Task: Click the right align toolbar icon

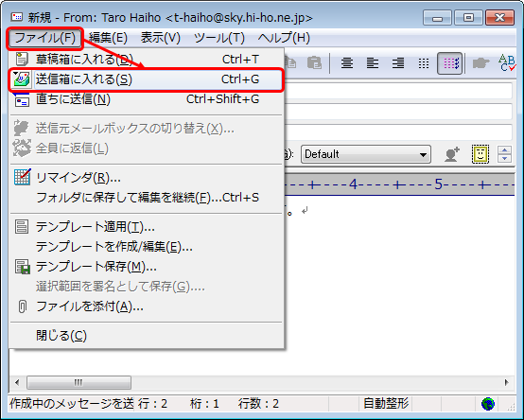Action: coord(398,62)
